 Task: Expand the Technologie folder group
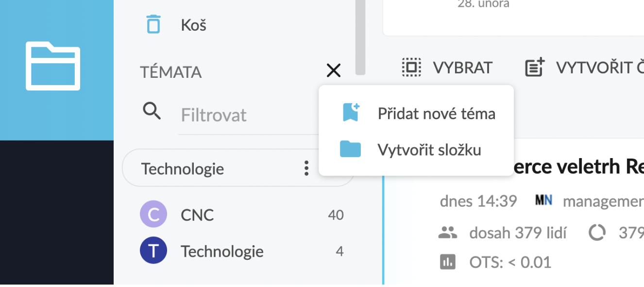coord(183,169)
